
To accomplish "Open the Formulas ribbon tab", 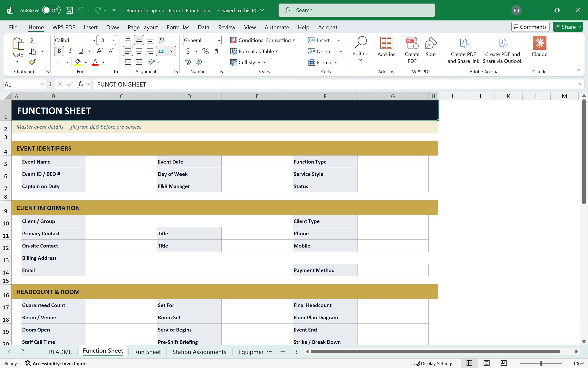I will [x=178, y=27].
